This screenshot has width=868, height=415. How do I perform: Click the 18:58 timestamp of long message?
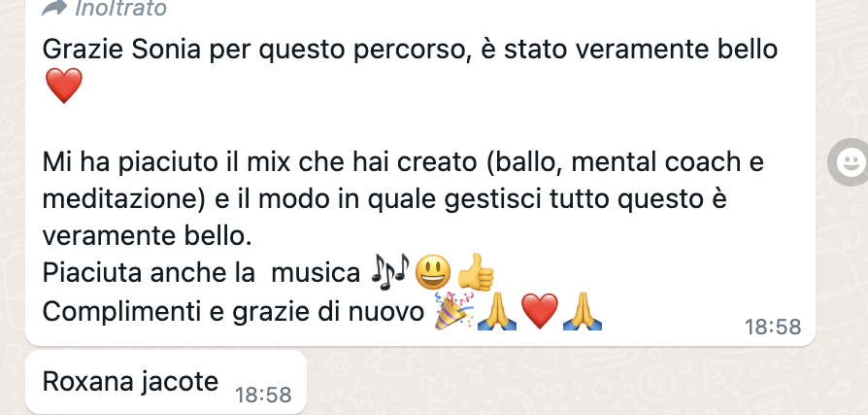tap(773, 327)
